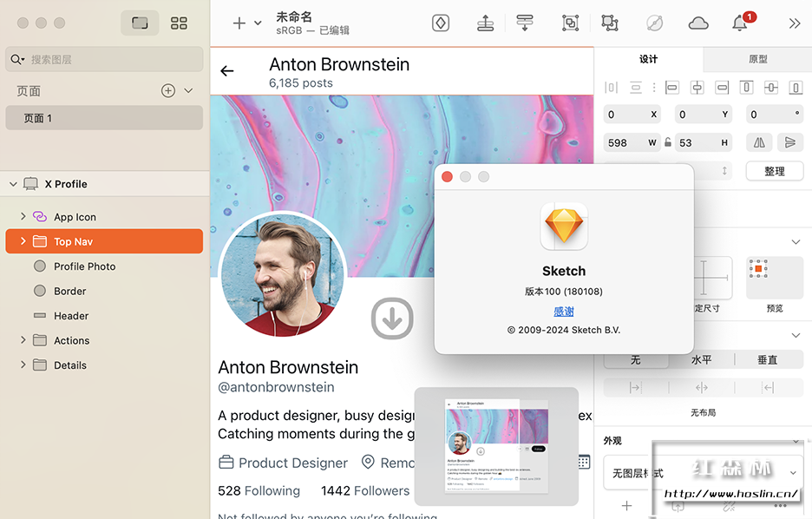Collapse the 外观 section chevron
This screenshot has height=519, width=812.
point(796,441)
